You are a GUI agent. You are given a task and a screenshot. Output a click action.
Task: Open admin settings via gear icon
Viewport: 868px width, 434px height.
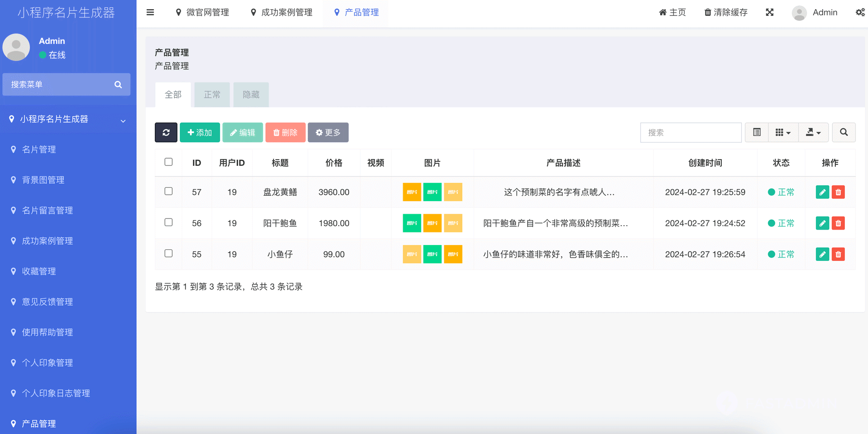click(860, 12)
